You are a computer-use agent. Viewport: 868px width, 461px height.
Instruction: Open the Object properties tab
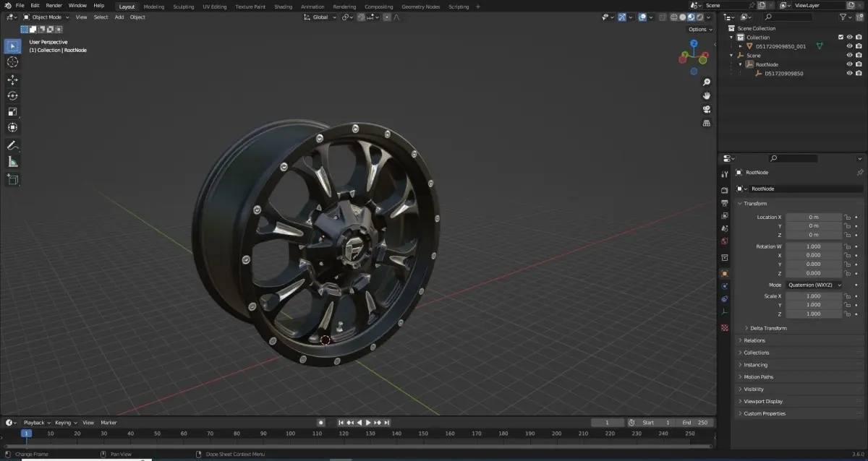coord(725,274)
